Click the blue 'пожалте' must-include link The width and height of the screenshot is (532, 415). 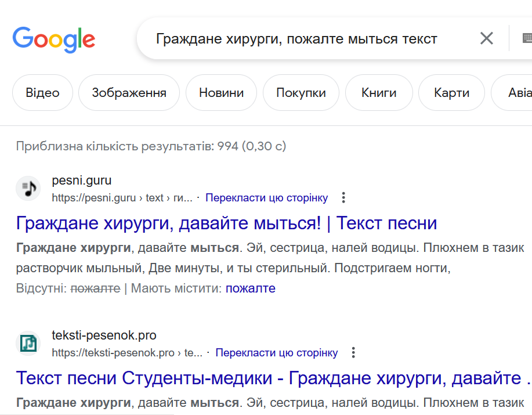[x=250, y=288]
